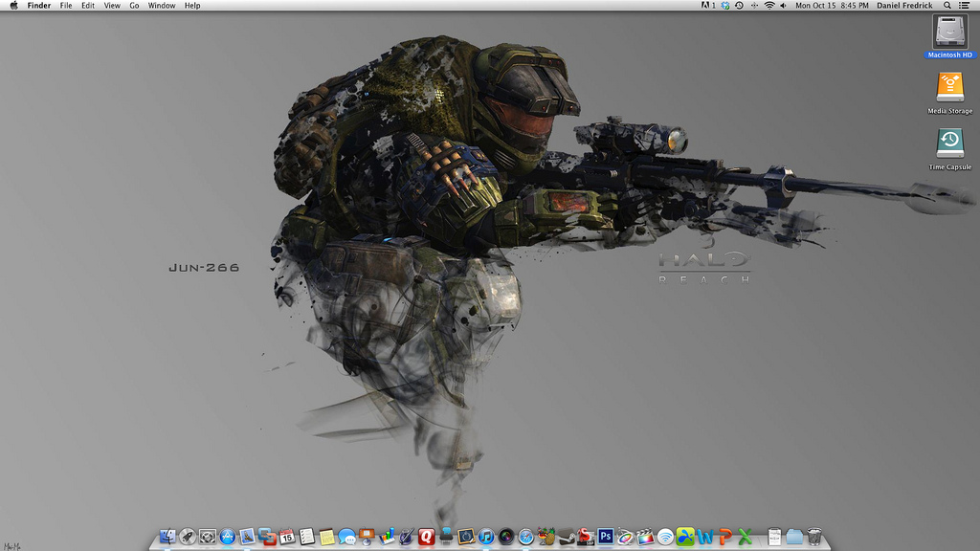Open the blue folder stack in Dock
980x551 pixels.
coord(794,536)
